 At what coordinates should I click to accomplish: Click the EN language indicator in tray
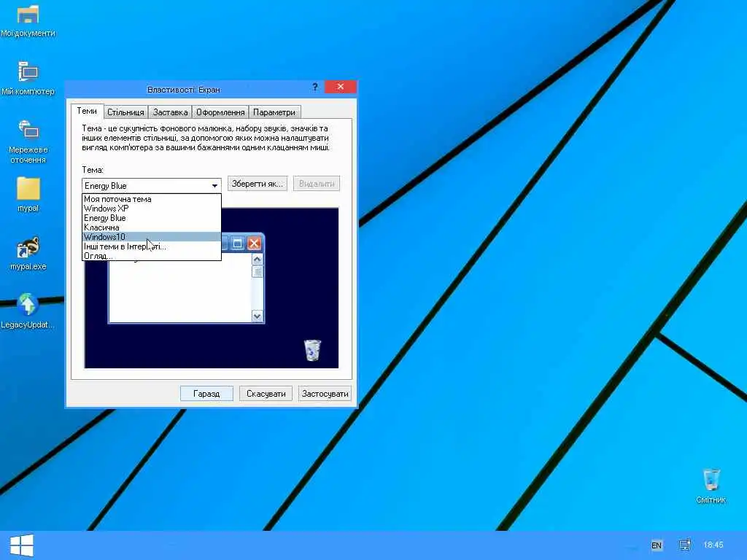click(657, 545)
